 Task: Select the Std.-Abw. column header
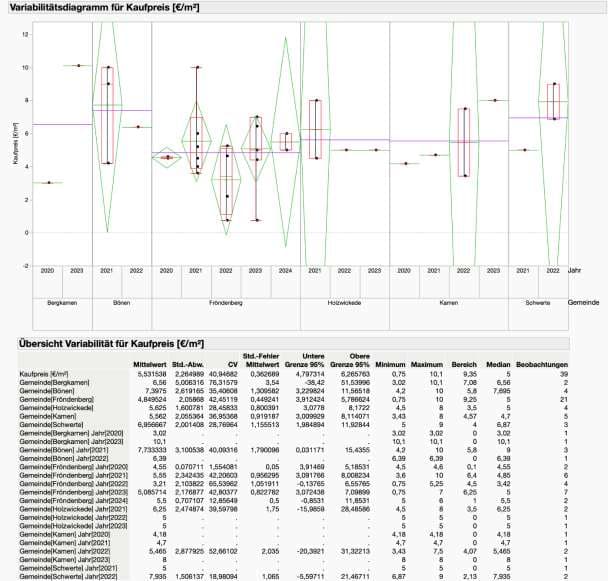click(188, 365)
